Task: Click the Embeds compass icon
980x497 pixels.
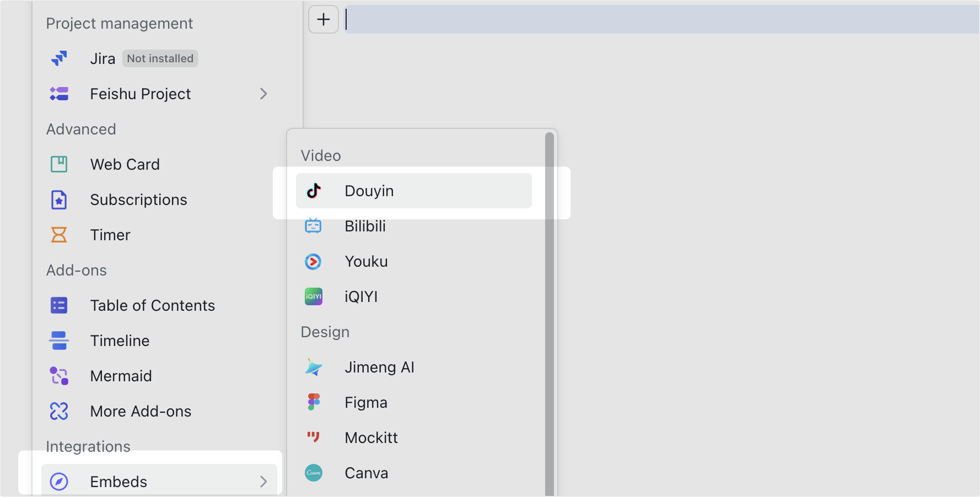Action: (x=59, y=482)
